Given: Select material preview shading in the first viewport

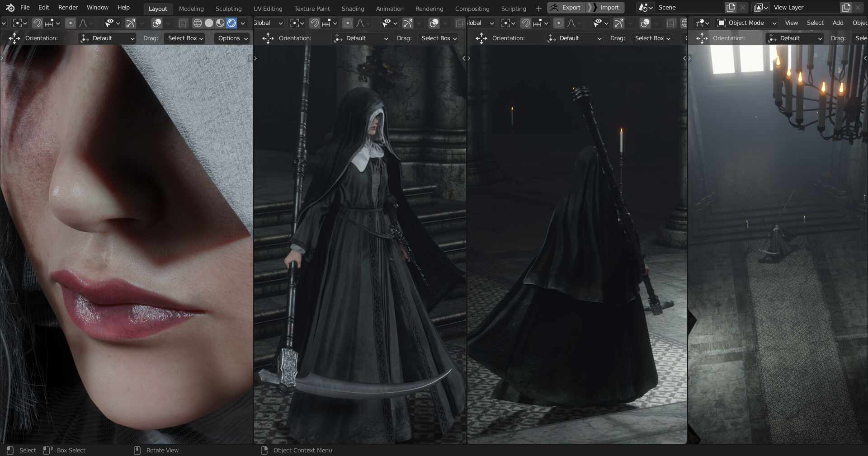Looking at the screenshot, I should pos(220,23).
